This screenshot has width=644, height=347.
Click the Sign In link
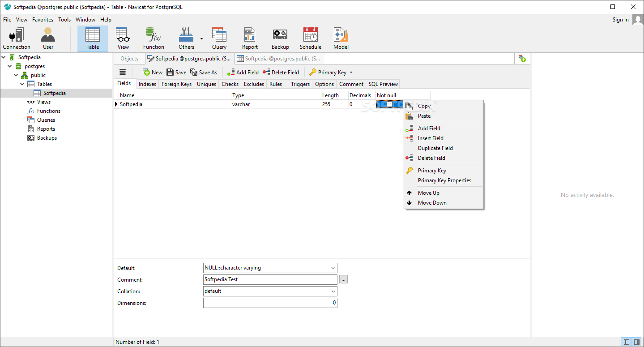[x=620, y=20]
